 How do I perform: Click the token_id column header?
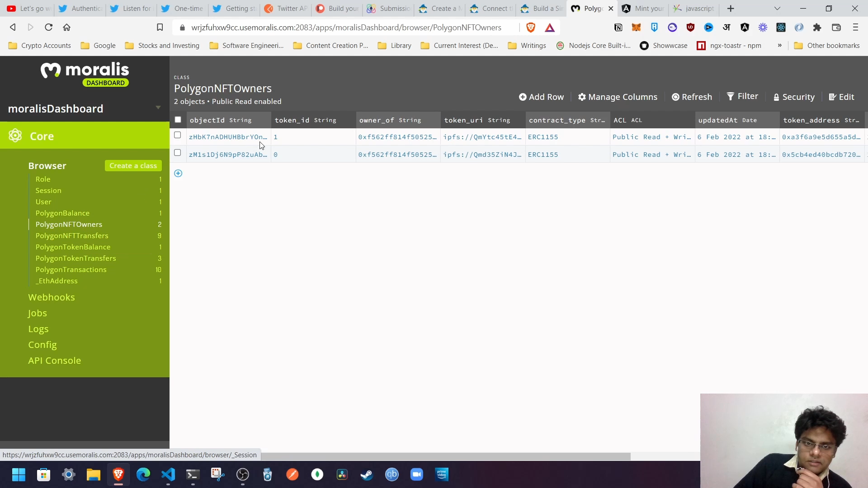[314, 120]
